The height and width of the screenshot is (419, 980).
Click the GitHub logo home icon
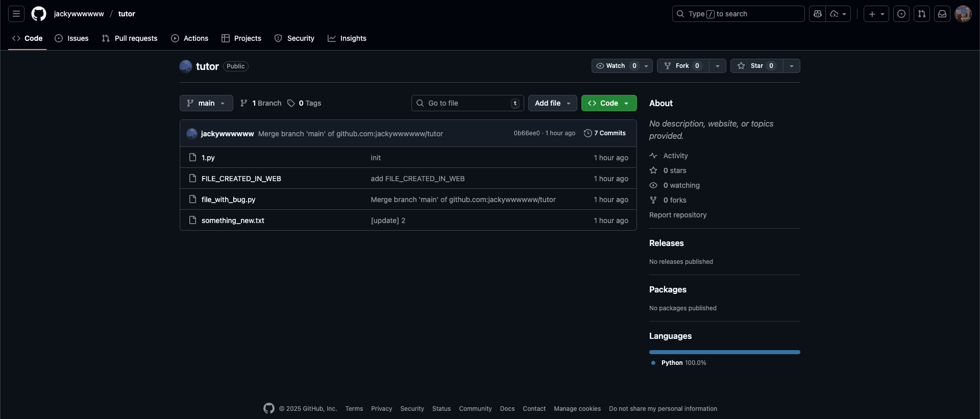point(39,14)
